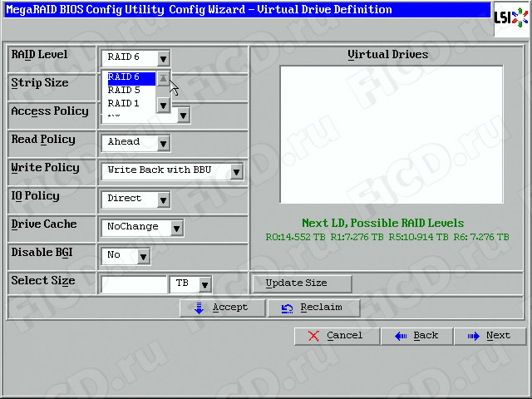Viewport: 532px width, 399px height.
Task: Click the Accept button
Action: 222,308
